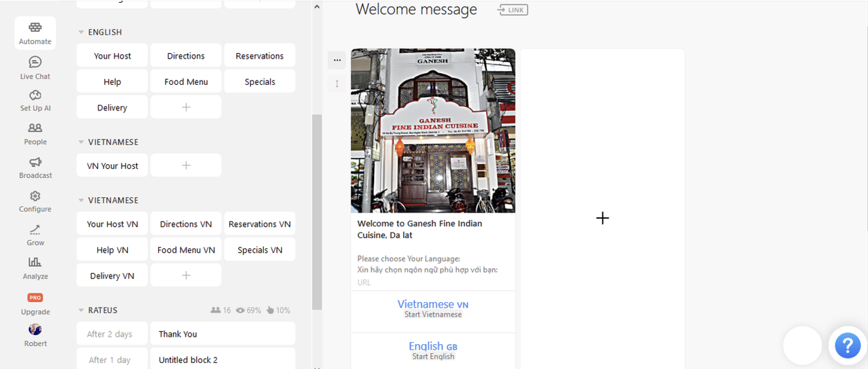Screen dimensions: 868x369
Task: Open the Thank You block
Action: point(223,333)
